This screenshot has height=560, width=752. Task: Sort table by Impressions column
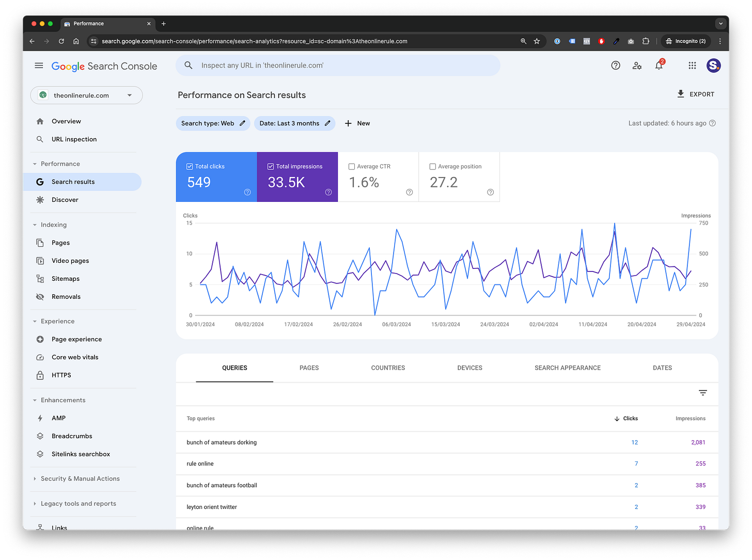coord(691,419)
